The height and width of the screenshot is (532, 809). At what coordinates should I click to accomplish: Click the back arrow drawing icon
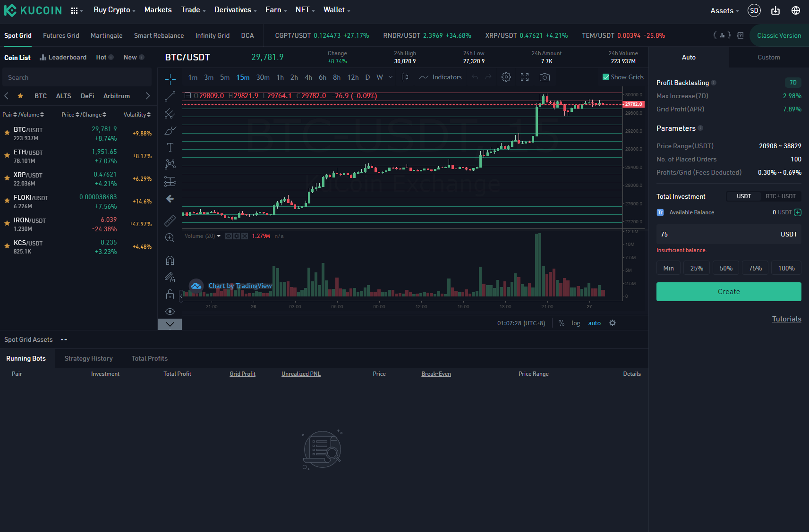170,199
